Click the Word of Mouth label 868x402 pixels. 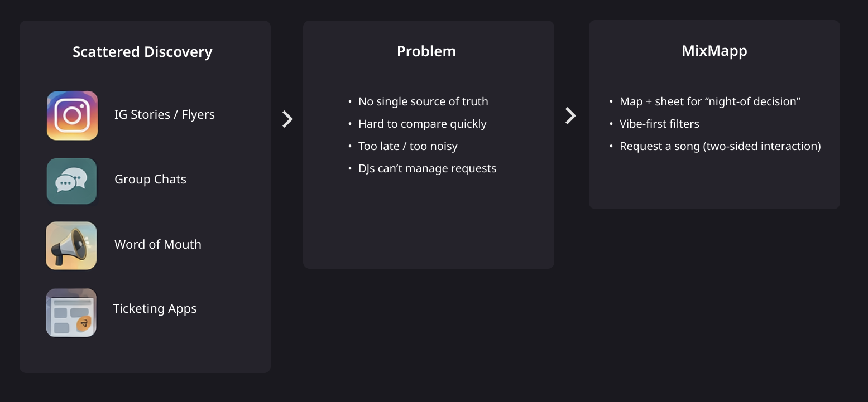[x=157, y=244]
